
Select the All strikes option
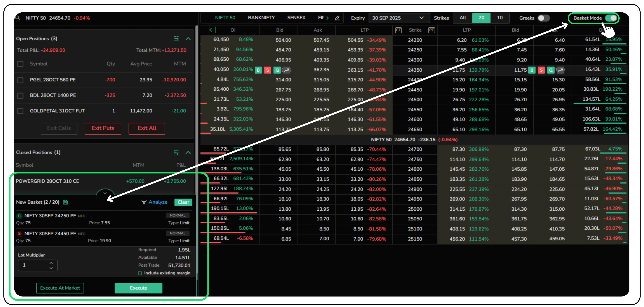coord(463,18)
